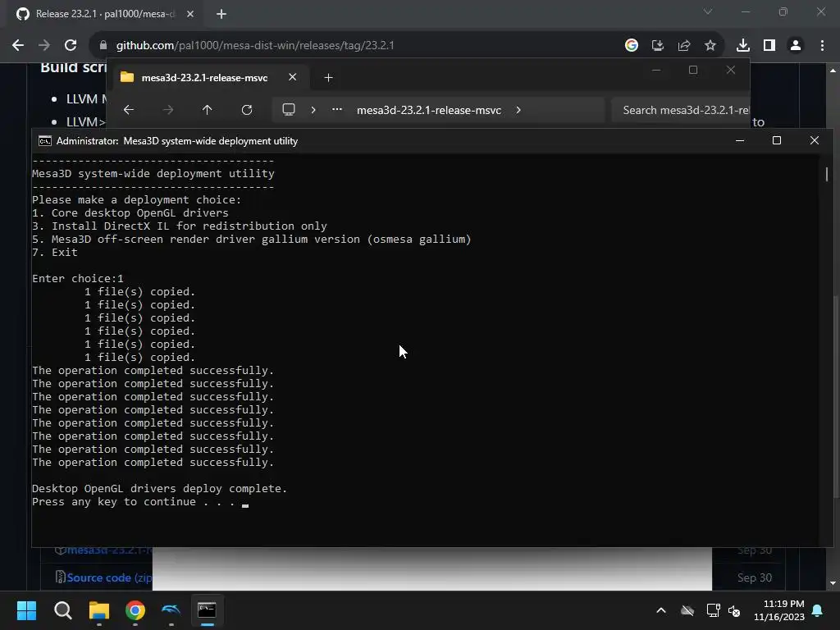
Task: Click Chrome forward navigation arrow
Action: (x=44, y=46)
